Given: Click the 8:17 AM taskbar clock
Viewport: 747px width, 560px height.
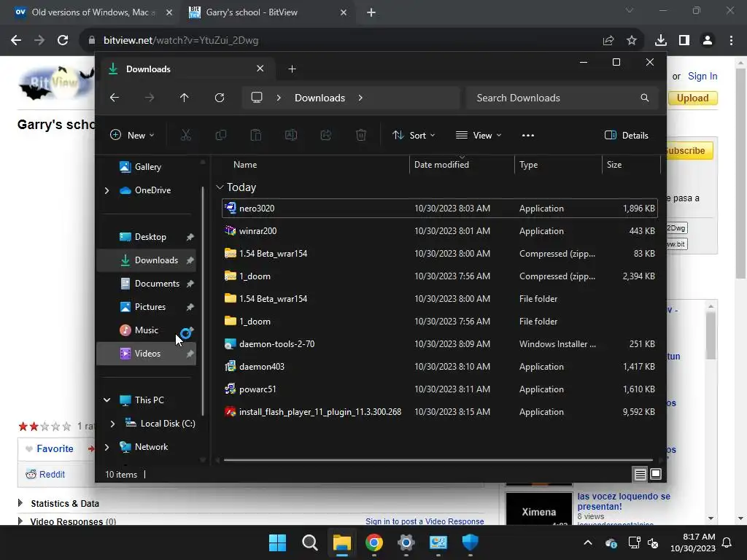Looking at the screenshot, I should click(693, 542).
